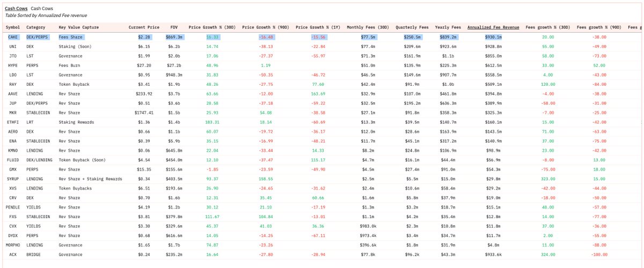This screenshot has width=644, height=268.
Task: Select the JUP symbol cell
Action: [13, 103]
